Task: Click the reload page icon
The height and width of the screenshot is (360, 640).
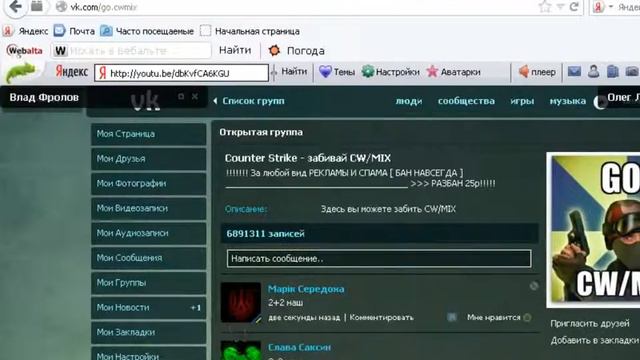Action: 574,7
